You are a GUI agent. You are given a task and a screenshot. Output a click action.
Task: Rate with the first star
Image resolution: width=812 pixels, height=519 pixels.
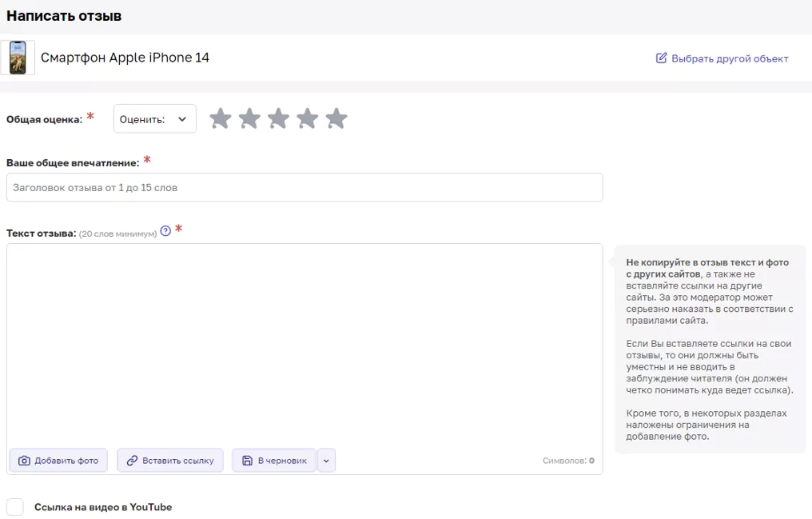pos(220,118)
